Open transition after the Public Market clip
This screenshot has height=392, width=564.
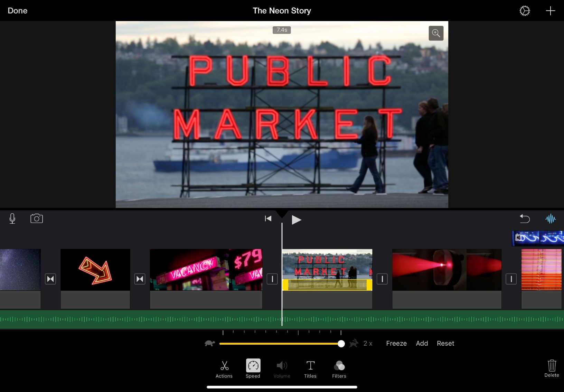(x=382, y=279)
